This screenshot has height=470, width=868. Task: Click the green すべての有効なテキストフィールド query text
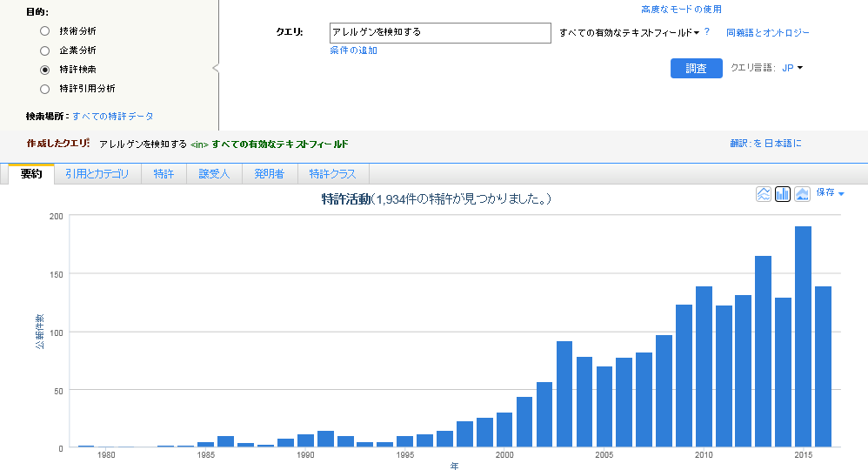pyautogui.click(x=280, y=144)
